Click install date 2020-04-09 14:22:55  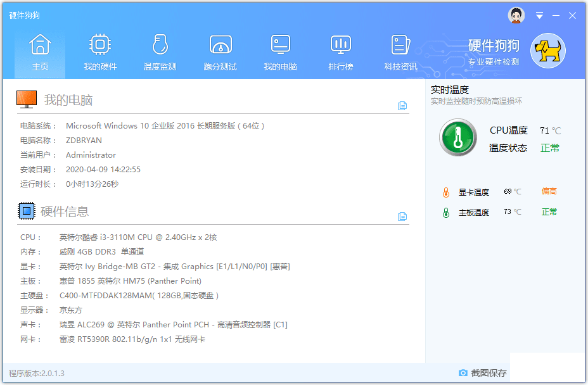click(x=103, y=170)
